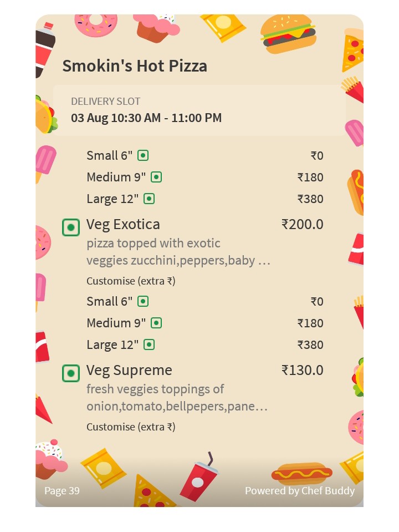Click the green veg mark next to first Medium 9"

(156, 177)
